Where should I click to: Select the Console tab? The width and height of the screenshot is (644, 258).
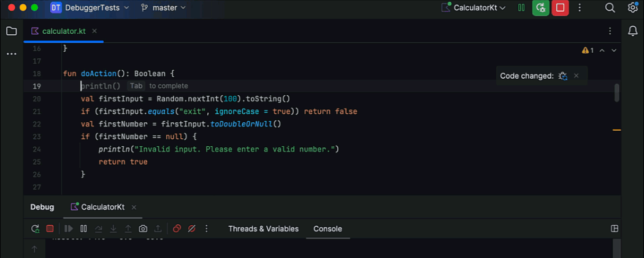point(328,229)
